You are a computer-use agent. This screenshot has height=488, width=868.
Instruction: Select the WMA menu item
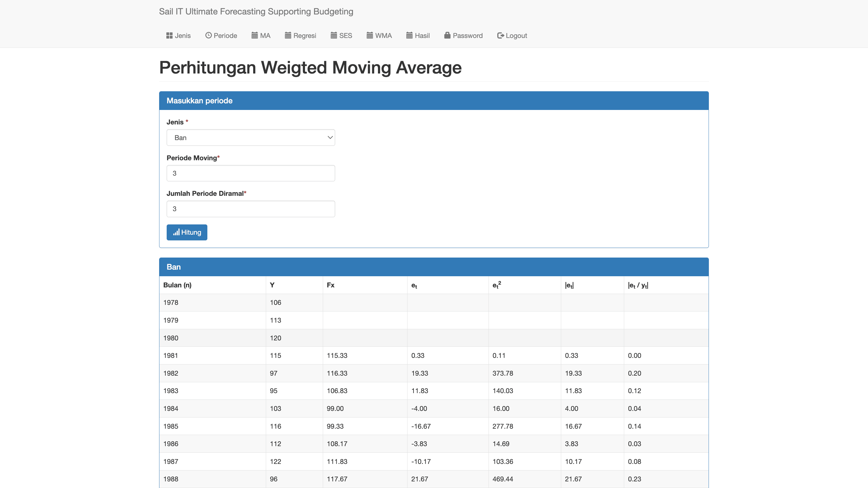tap(379, 36)
